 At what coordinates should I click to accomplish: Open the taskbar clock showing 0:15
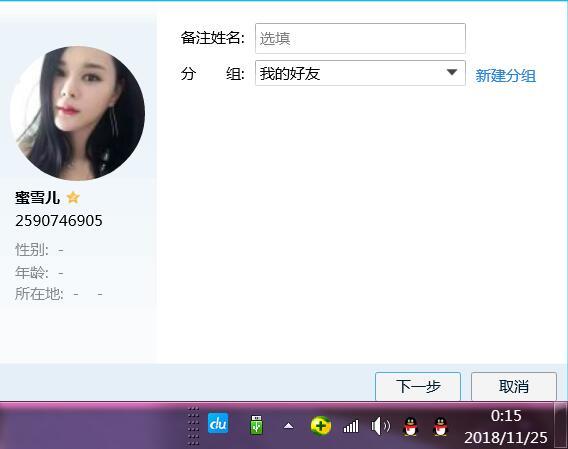pos(506,427)
